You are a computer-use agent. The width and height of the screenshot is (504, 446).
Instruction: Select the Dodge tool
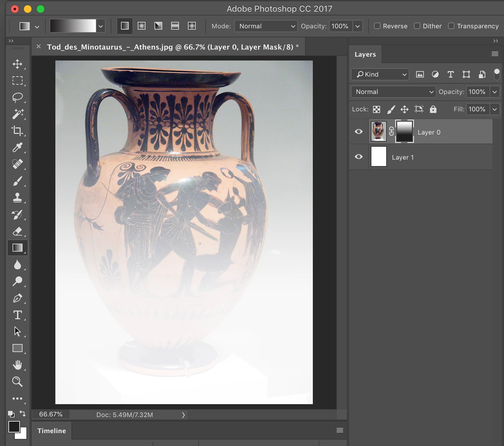17,281
